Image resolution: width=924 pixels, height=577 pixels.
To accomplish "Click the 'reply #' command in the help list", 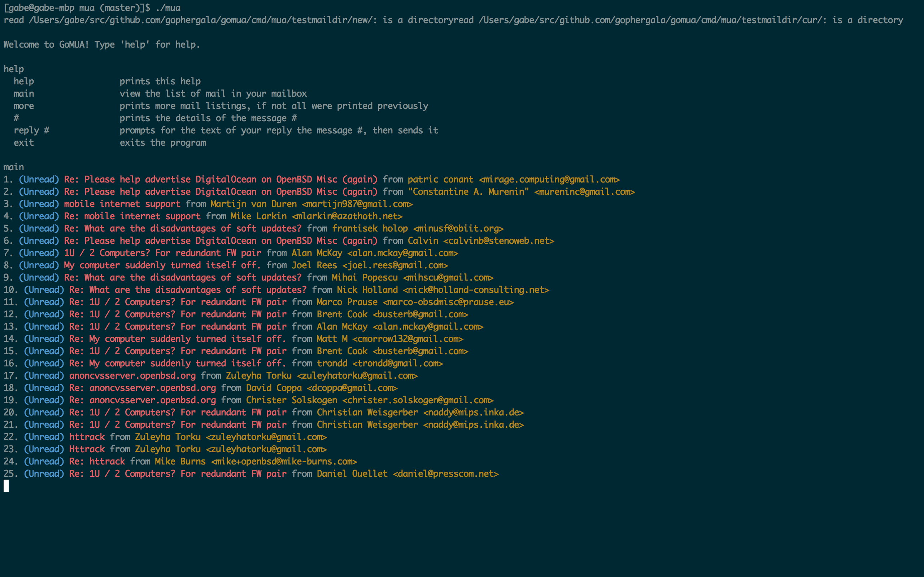I will (x=31, y=131).
